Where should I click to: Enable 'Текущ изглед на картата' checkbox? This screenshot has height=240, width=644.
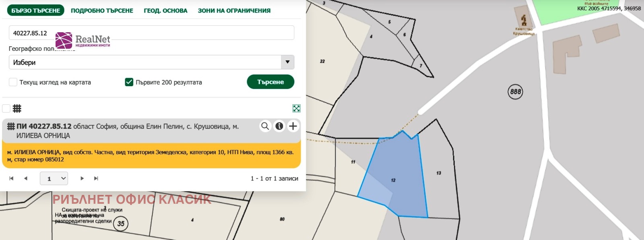point(13,82)
